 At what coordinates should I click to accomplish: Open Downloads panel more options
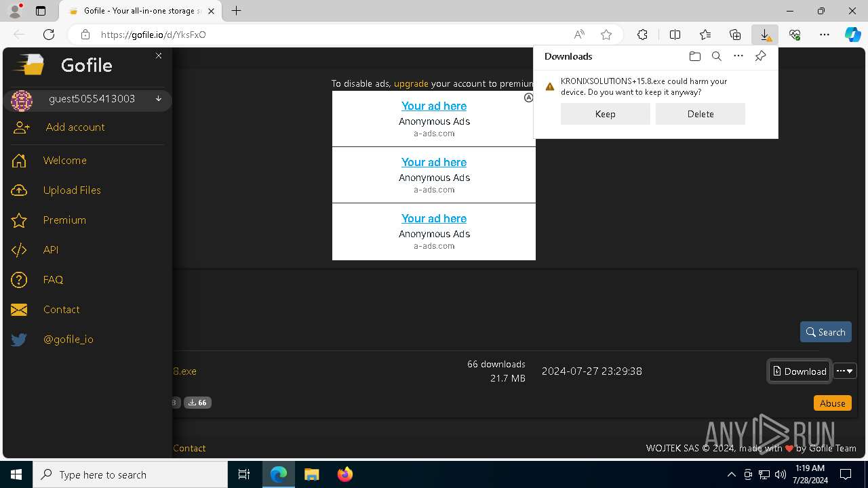738,56
